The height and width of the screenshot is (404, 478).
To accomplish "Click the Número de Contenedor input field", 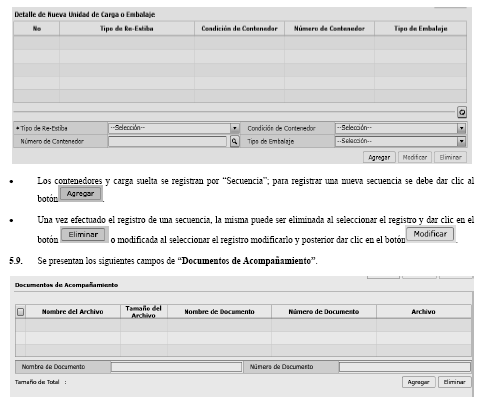I will 167,141.
